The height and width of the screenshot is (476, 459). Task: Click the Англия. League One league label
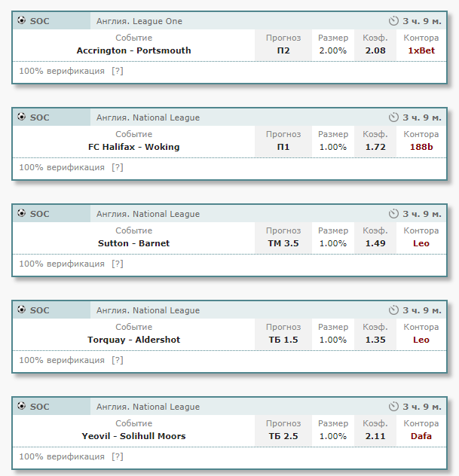coord(139,21)
